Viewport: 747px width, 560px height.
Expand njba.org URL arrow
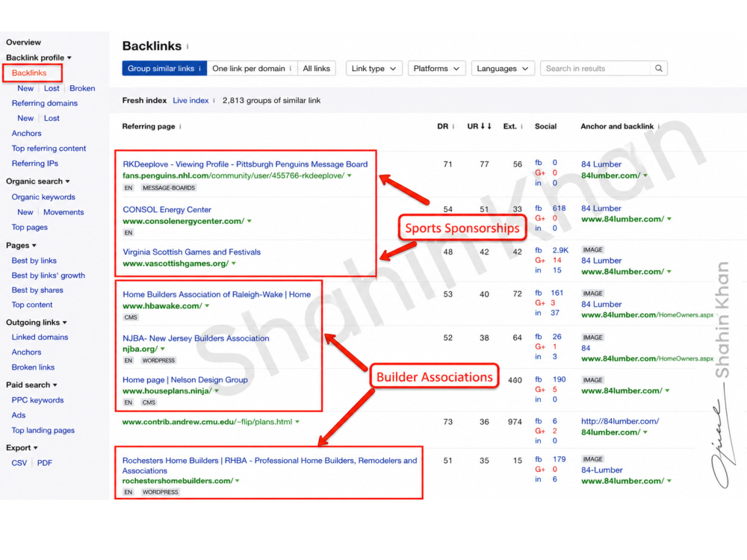click(x=162, y=349)
